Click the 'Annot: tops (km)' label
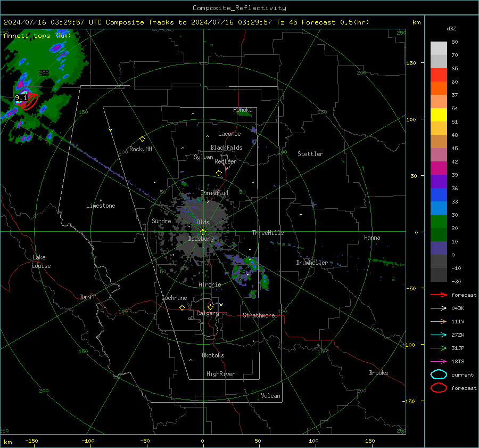Screen dimensions: 479x448 (37, 36)
